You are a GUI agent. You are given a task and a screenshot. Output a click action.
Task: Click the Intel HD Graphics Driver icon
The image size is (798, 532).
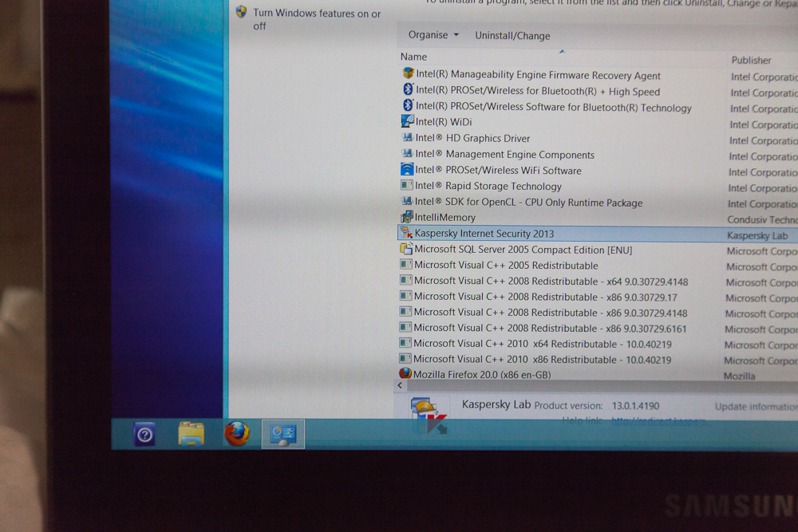pyautogui.click(x=407, y=137)
